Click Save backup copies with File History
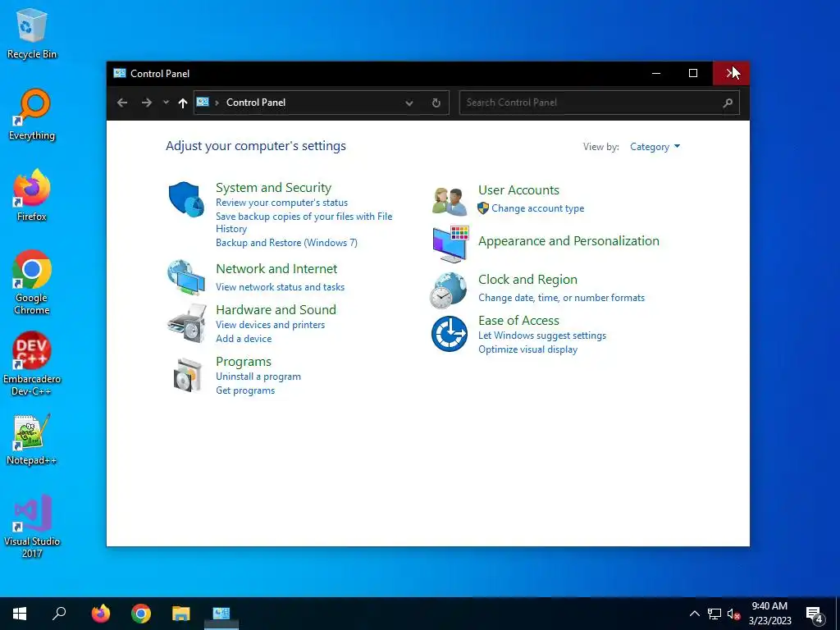 (x=304, y=222)
